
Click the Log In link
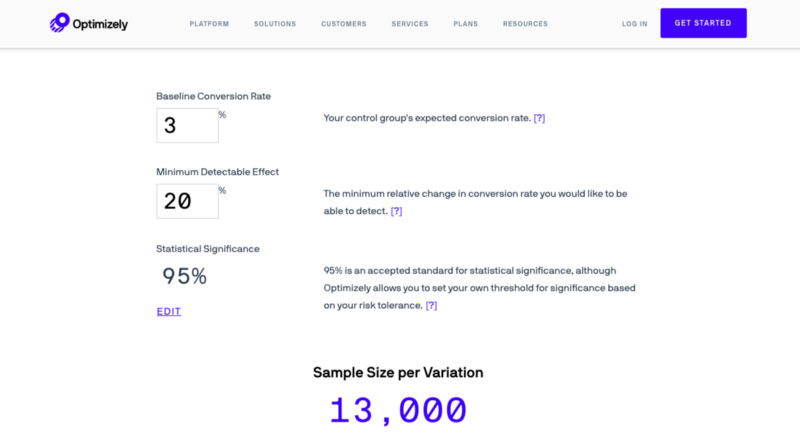[635, 24]
